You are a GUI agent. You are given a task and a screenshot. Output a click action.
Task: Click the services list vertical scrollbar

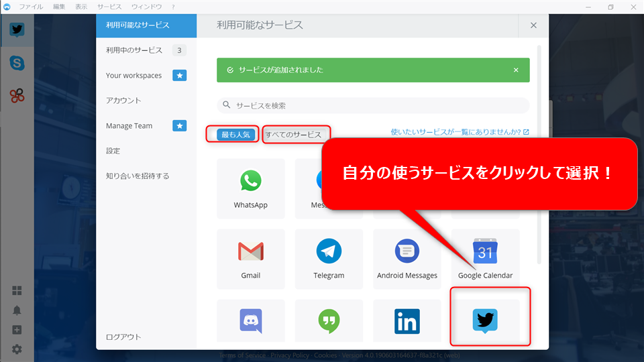point(539,155)
